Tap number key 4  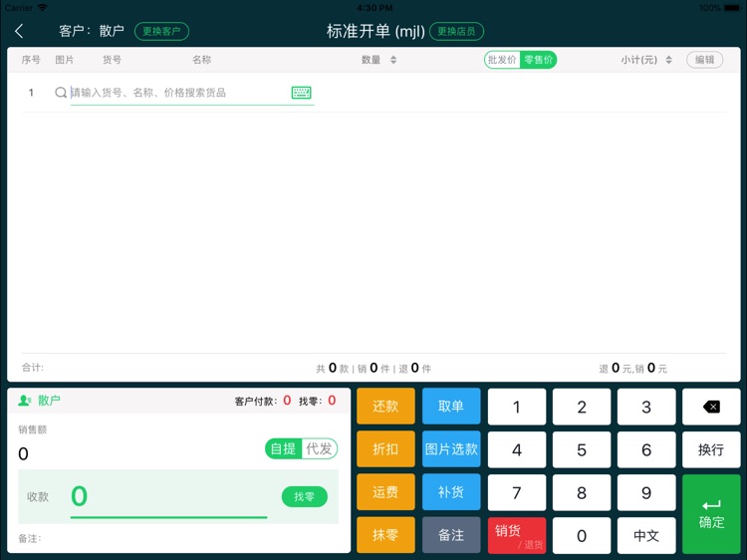pos(517,449)
